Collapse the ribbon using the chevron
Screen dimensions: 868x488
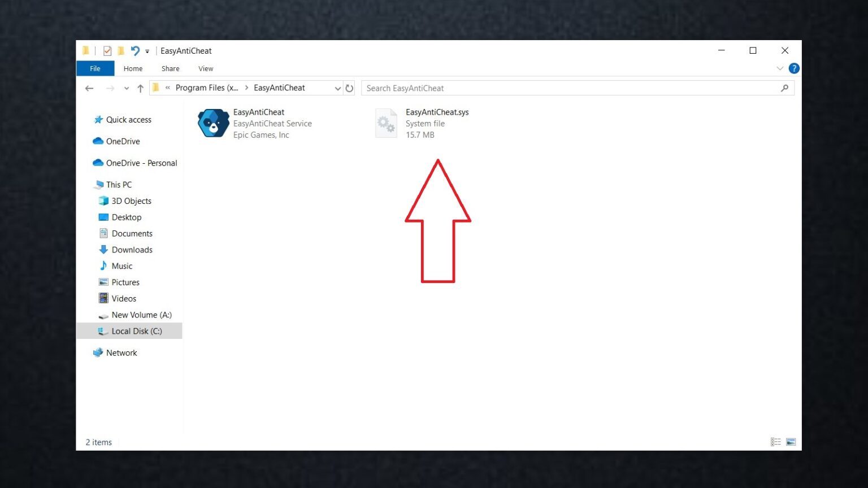tap(780, 68)
